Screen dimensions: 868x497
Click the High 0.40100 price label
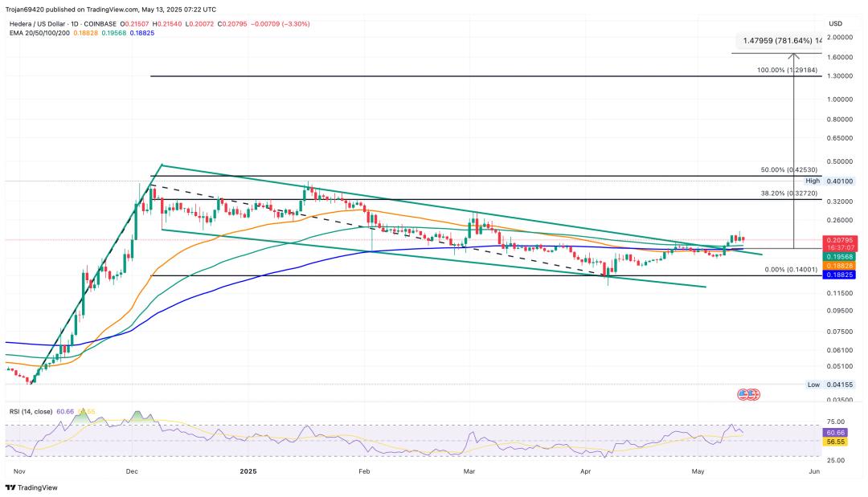(x=829, y=181)
